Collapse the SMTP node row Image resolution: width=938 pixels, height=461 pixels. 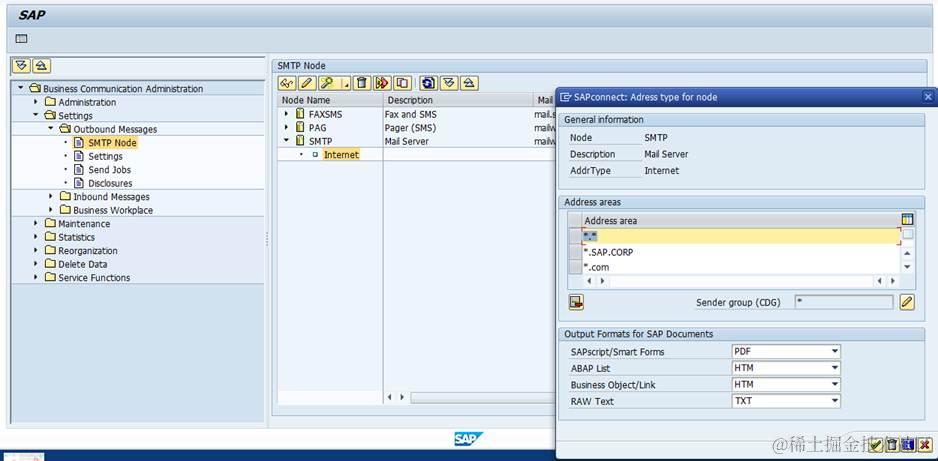(286, 141)
